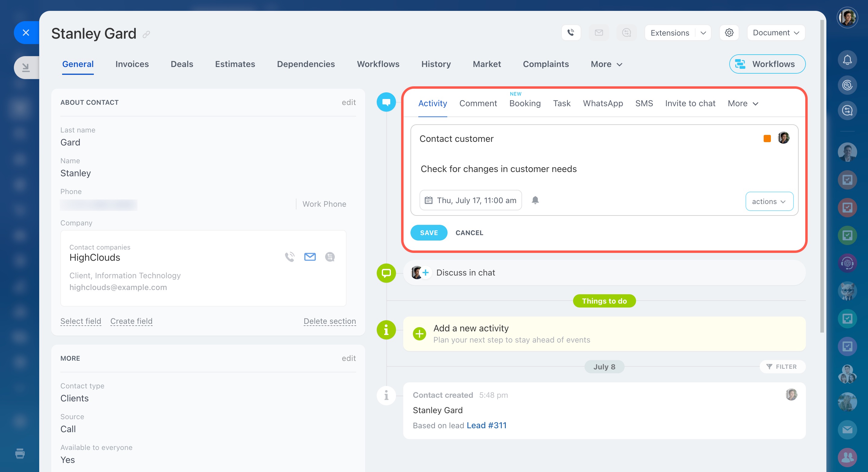The image size is (868, 472).
Task: Click the call icon for HighClouds company
Action: [290, 257]
